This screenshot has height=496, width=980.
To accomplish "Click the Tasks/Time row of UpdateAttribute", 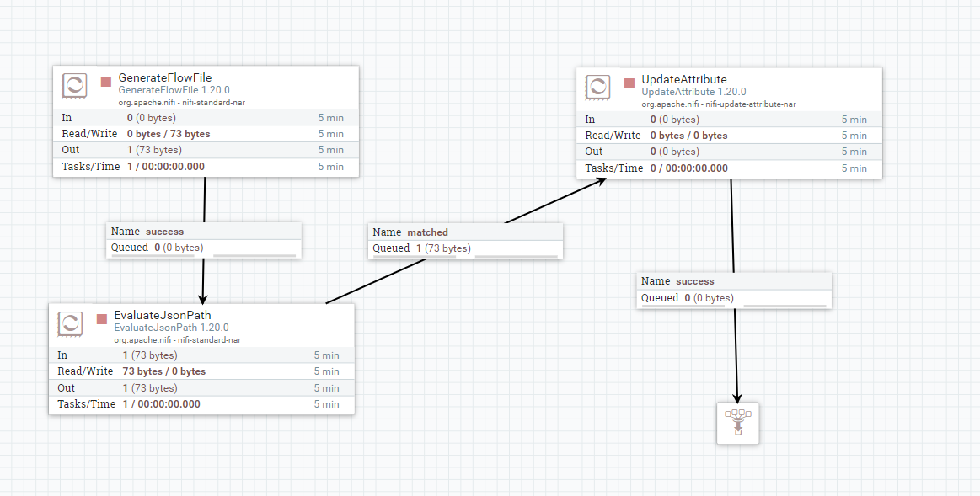I will (x=729, y=168).
